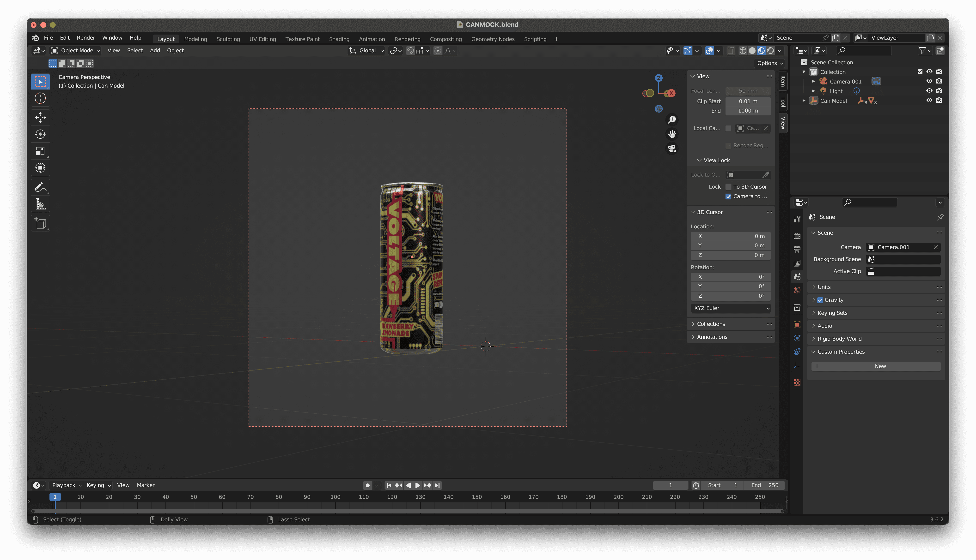This screenshot has width=976, height=560.
Task: Select the Annotate pencil tool
Action: click(x=40, y=187)
